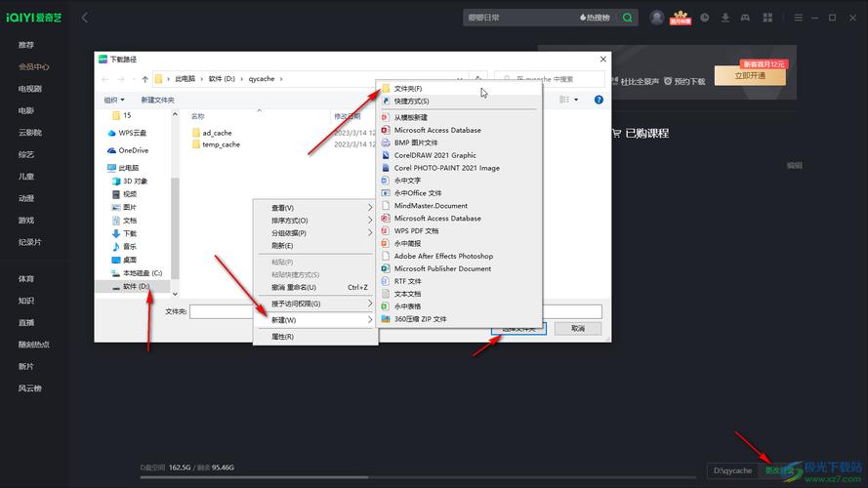Open the game controller icon
Image resolution: width=868 pixels, height=488 pixels.
tap(746, 18)
